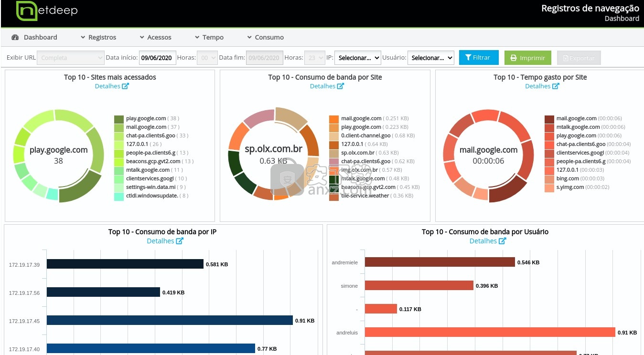Click the 0.117 KB user bar
This screenshot has height=355, width=644.
381,309
